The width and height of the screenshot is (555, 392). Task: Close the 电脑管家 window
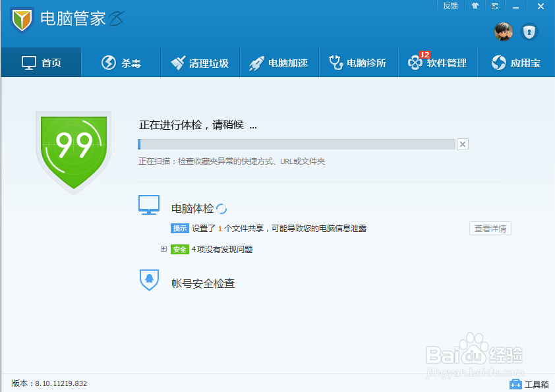540,6
